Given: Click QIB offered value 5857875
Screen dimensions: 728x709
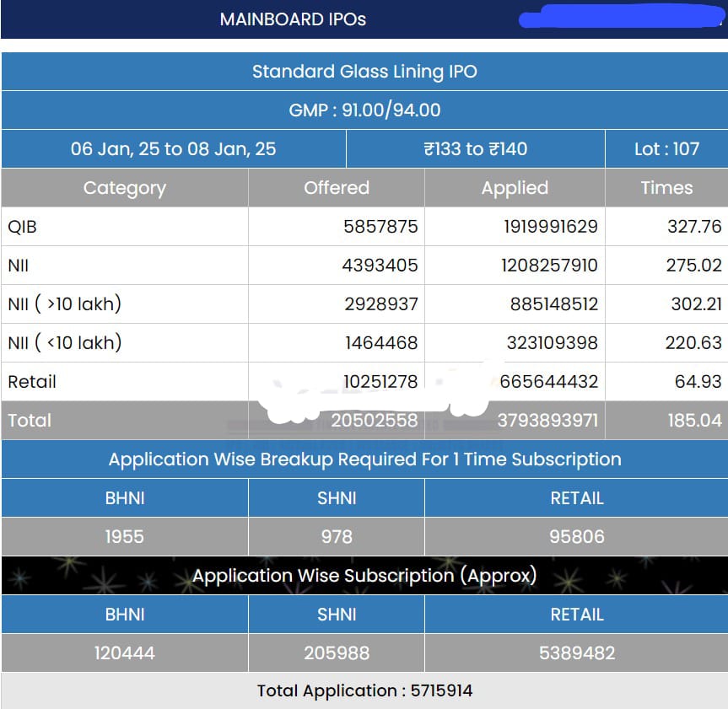Looking at the screenshot, I should click(x=380, y=227).
